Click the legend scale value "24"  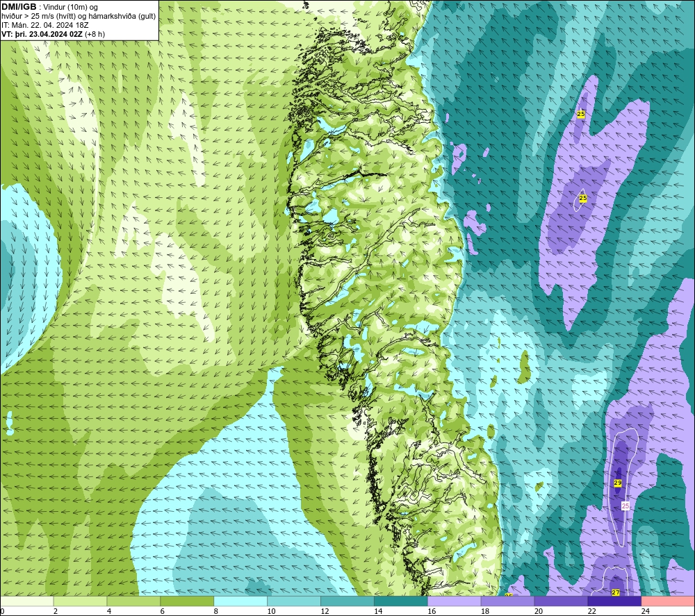pos(646,611)
